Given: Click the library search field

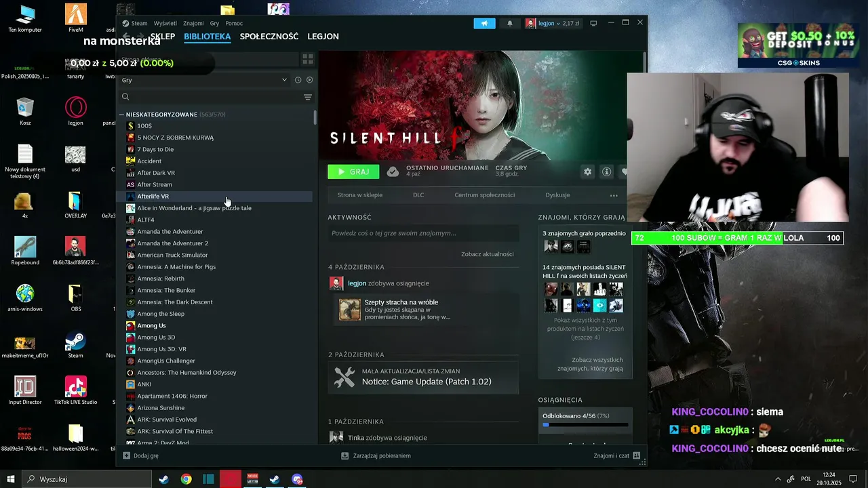Looking at the screenshot, I should pyautogui.click(x=210, y=97).
